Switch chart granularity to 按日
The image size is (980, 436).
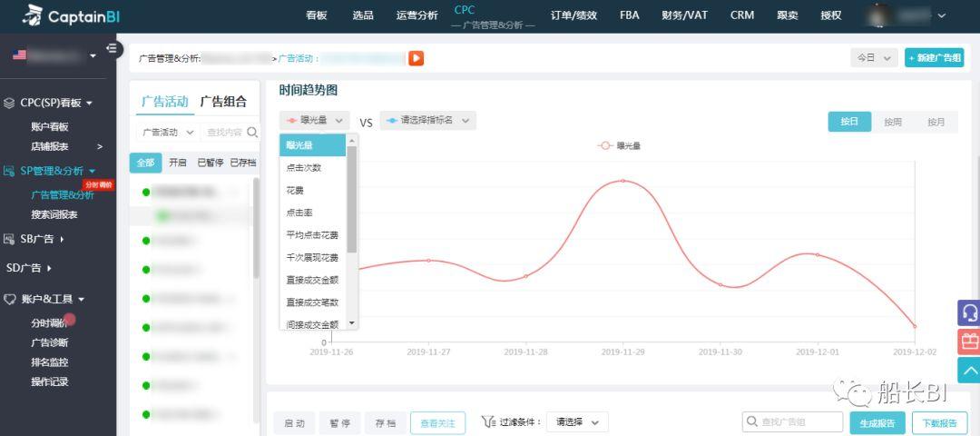849,122
